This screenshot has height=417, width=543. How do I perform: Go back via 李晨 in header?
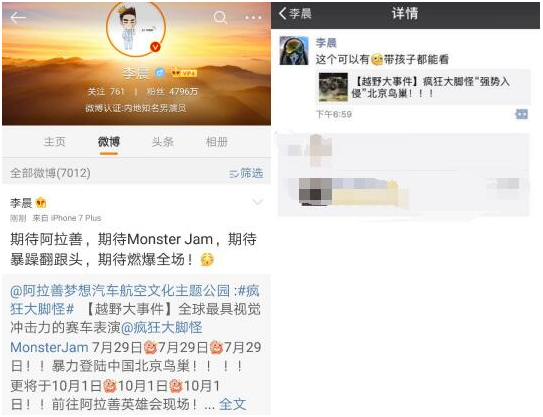tap(295, 14)
